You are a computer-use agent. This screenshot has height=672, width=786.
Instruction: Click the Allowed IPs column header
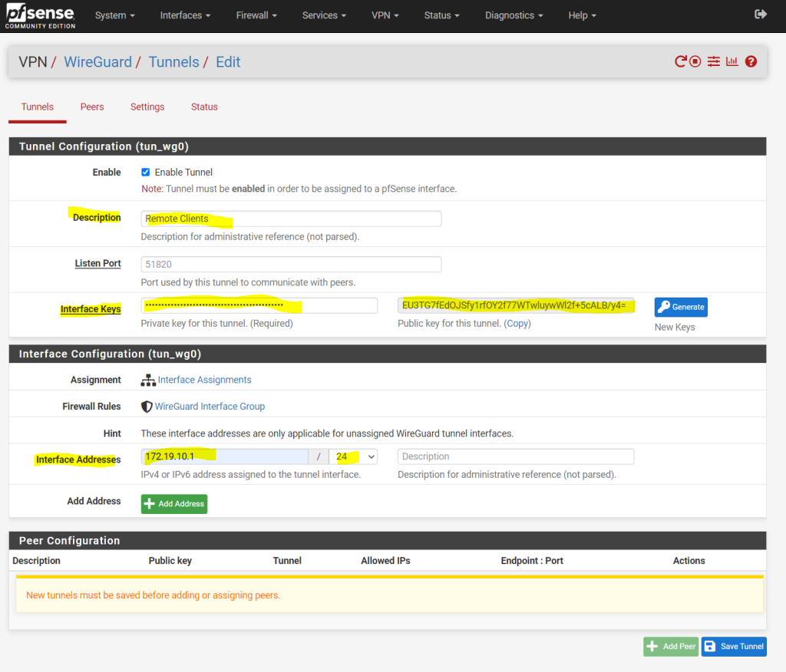[x=385, y=561]
